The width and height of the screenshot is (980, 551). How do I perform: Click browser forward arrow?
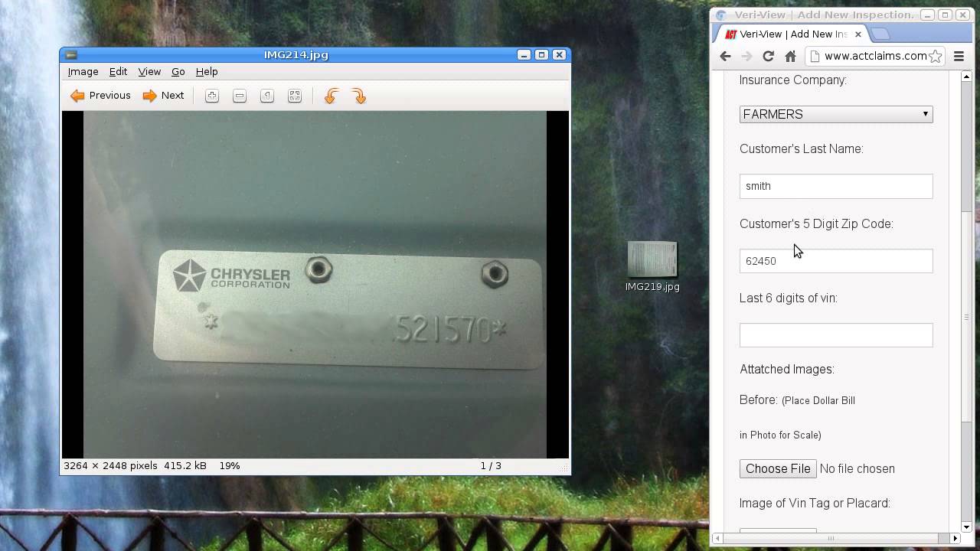(746, 56)
